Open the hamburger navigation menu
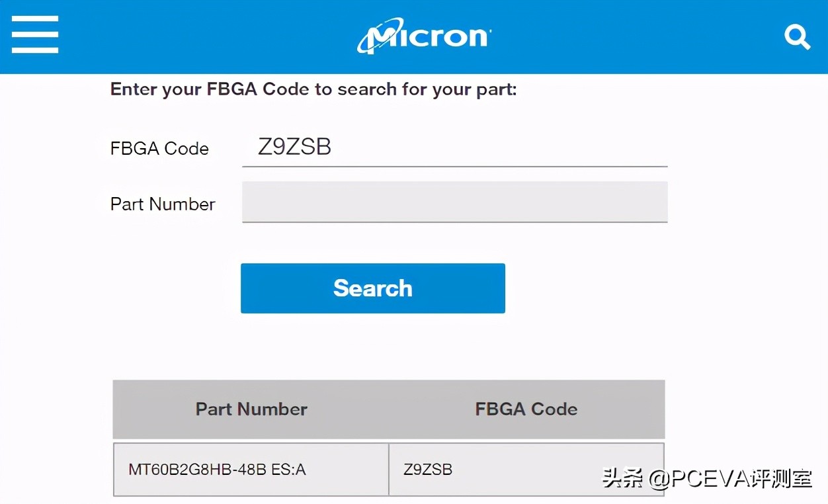Screen dimensions: 828x504 pyautogui.click(x=35, y=34)
